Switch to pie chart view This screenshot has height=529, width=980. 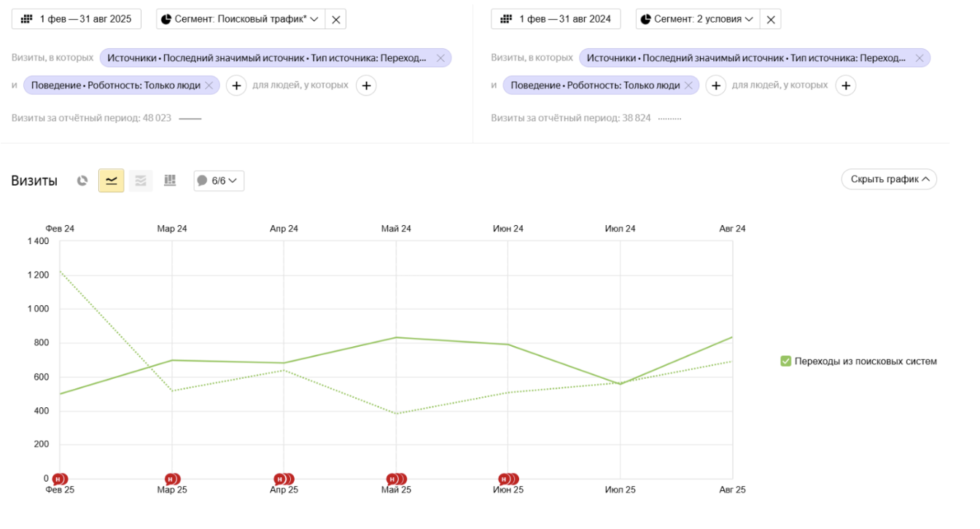click(x=82, y=181)
